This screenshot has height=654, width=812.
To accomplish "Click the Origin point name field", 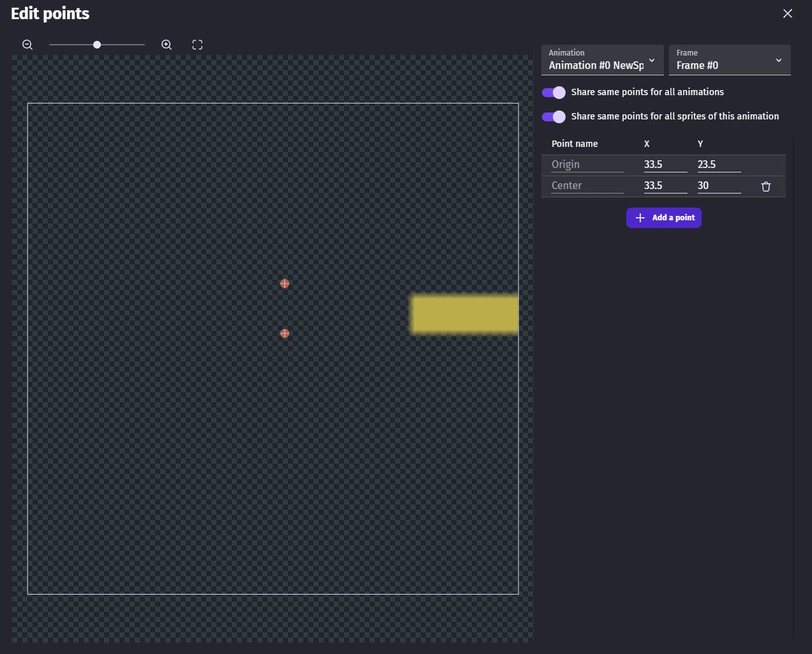I will point(587,165).
